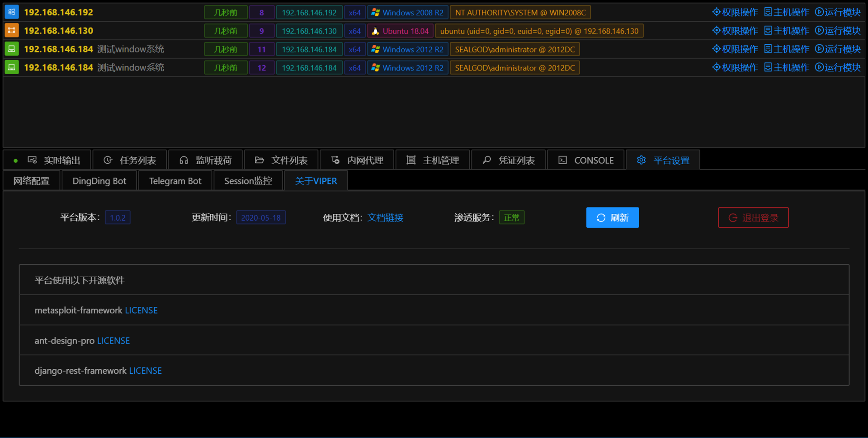The image size is (868, 438).
Task: Open 权限操作 for session 8 row
Action: coord(735,12)
